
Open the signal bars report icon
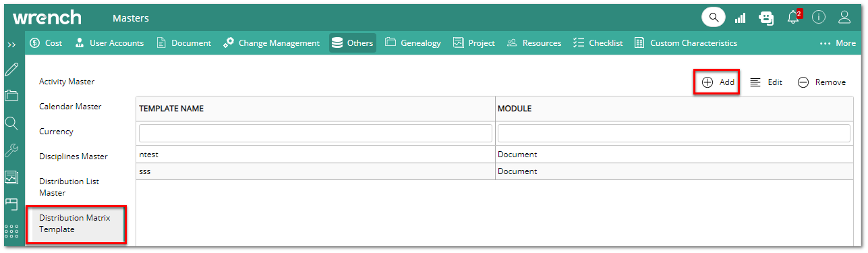click(741, 18)
